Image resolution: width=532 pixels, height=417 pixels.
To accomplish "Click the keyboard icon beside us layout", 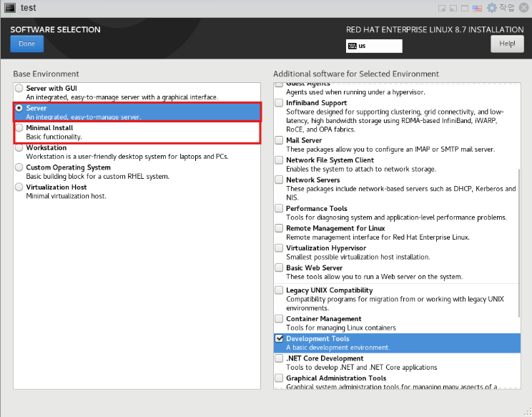I will pos(353,46).
